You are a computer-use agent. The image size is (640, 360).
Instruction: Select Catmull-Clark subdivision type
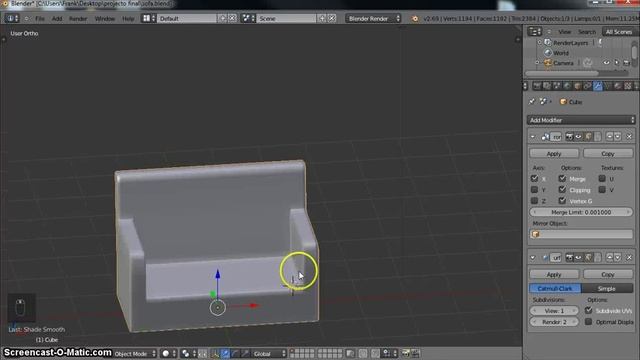point(555,289)
